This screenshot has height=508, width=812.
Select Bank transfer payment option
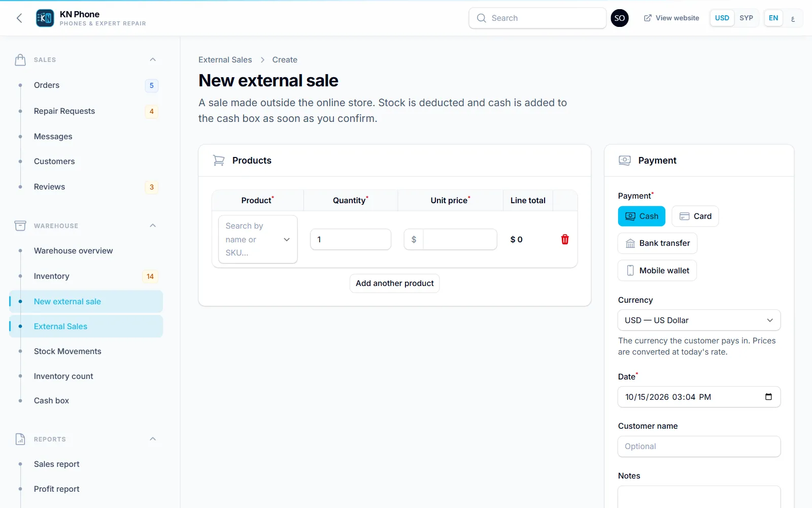658,243
